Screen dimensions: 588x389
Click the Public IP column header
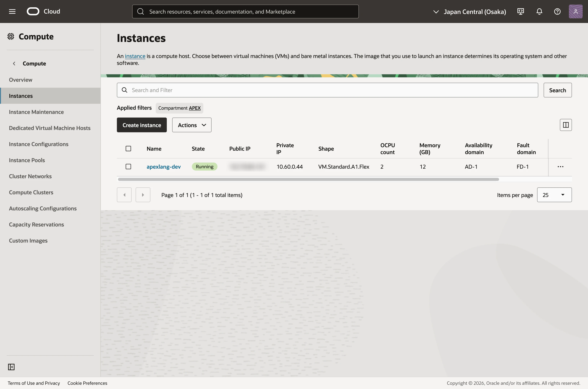(240, 149)
